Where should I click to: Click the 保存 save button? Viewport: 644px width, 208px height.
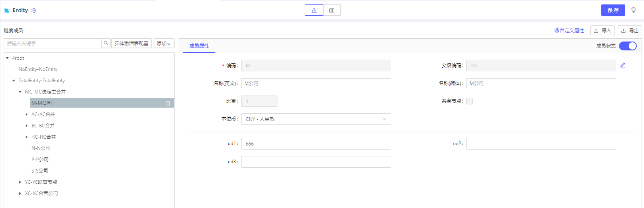click(x=613, y=10)
